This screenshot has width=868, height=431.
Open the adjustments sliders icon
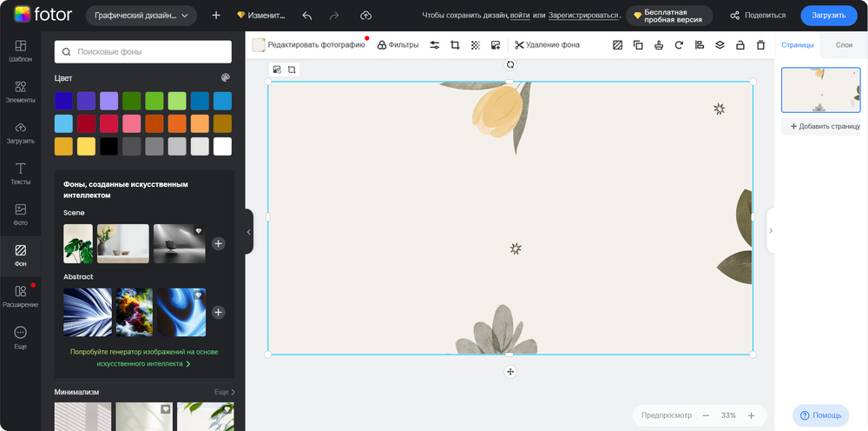click(434, 45)
